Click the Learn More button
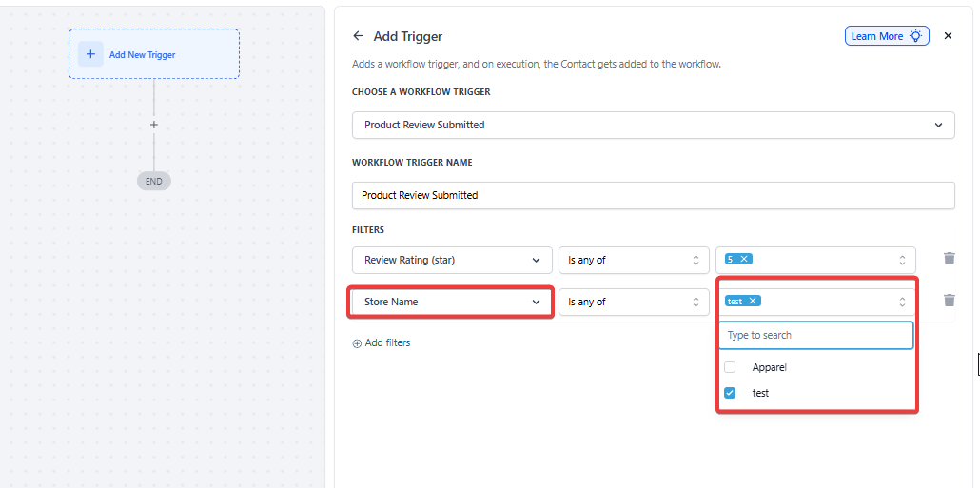Screen dimensions: 980x488 tap(887, 36)
